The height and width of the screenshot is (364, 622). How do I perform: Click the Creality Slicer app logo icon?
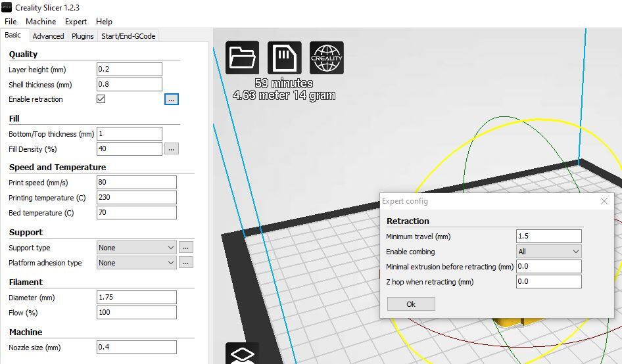click(x=7, y=7)
